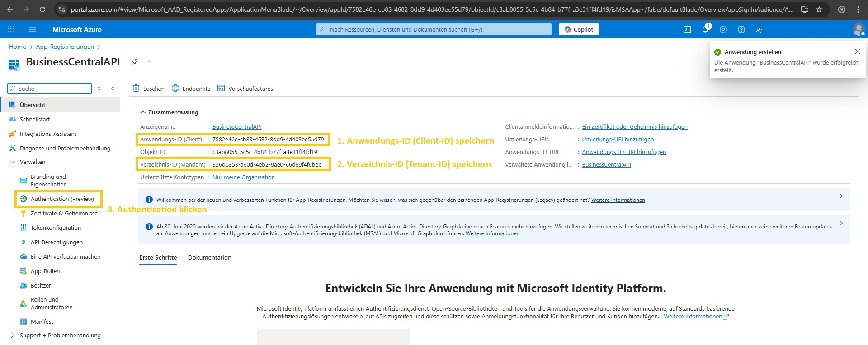
Task: Click the Löschen toolbar button
Action: pyautogui.click(x=149, y=89)
